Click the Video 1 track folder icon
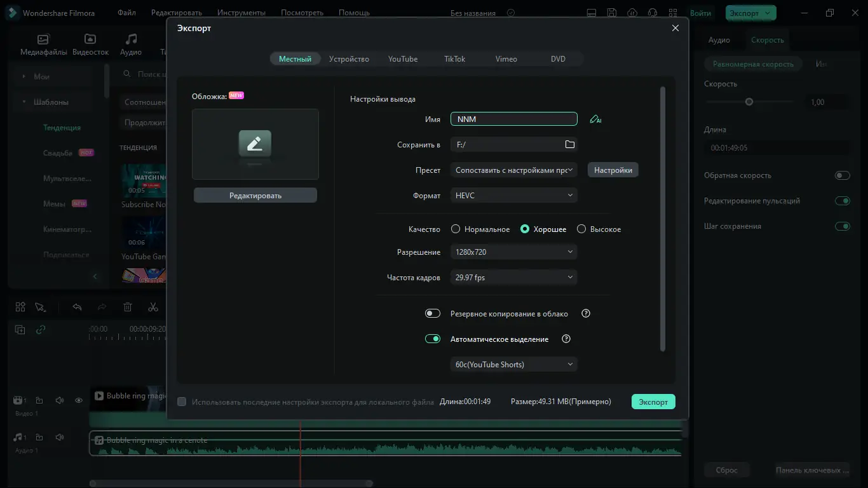Image resolution: width=868 pixels, height=488 pixels. pyautogui.click(x=39, y=400)
